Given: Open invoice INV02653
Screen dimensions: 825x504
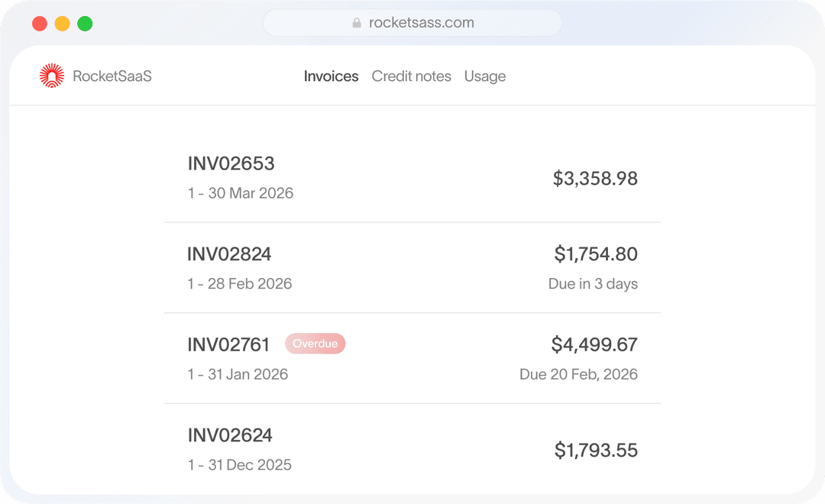Looking at the screenshot, I should point(231,163).
